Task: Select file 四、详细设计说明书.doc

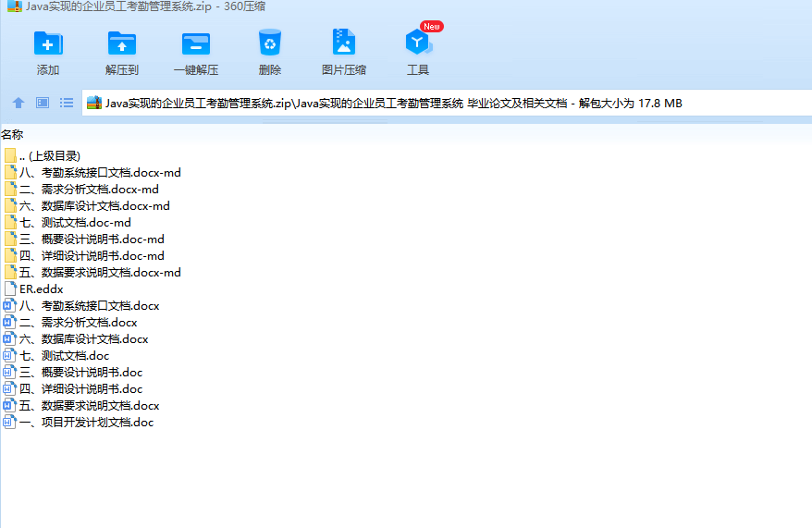Action: coord(73,388)
